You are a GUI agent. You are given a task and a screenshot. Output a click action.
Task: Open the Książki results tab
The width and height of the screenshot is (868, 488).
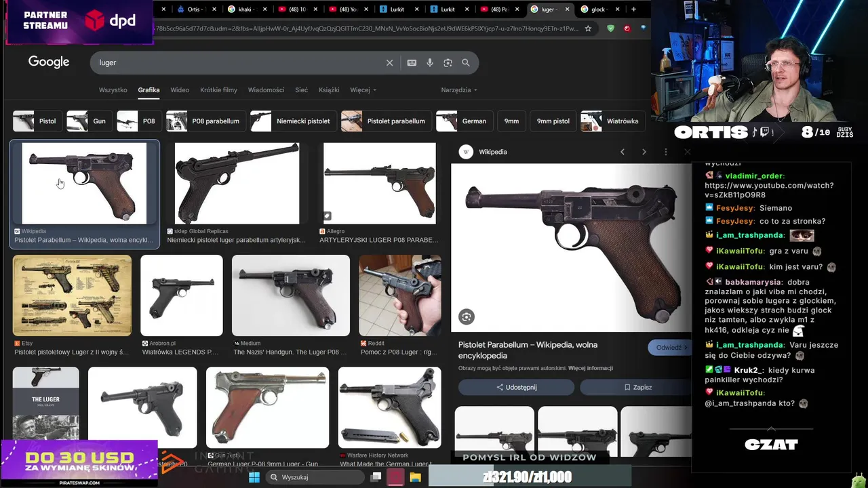point(329,89)
